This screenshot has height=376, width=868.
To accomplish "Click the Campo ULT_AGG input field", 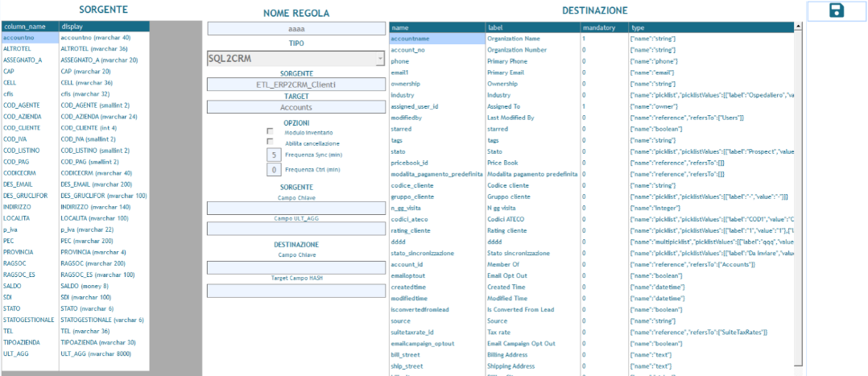I will pos(296,229).
